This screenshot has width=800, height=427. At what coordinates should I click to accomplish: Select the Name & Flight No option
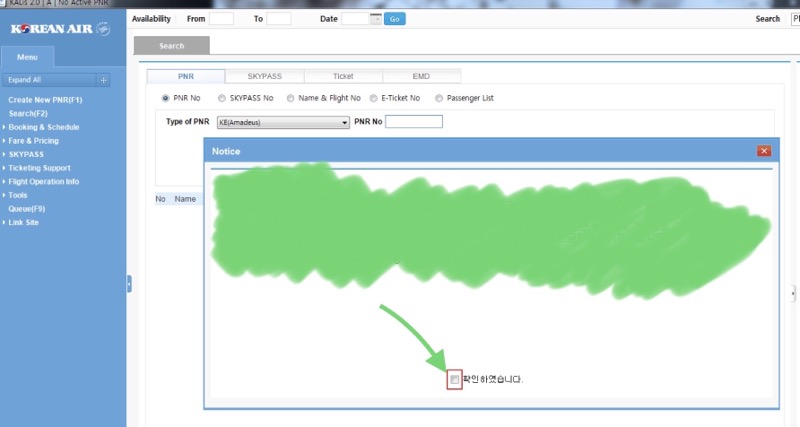[x=291, y=98]
